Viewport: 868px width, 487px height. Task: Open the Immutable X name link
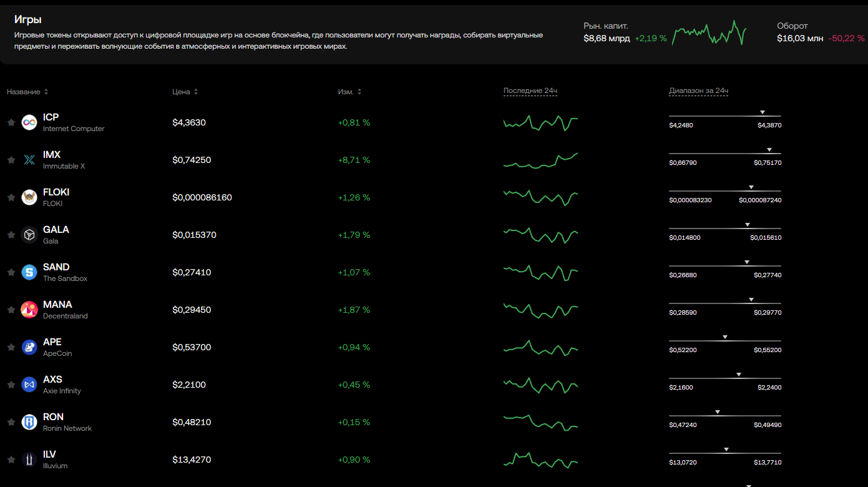[x=64, y=166]
